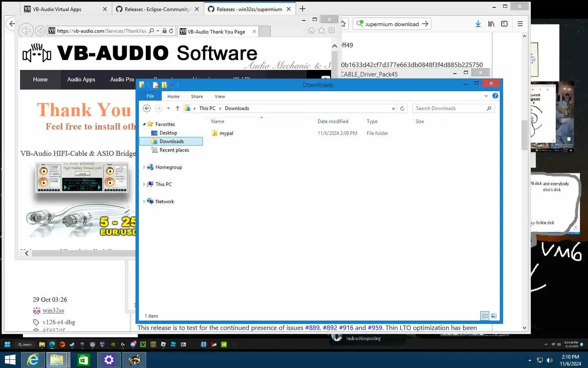Go back in the Downloads explorer window

[147, 108]
